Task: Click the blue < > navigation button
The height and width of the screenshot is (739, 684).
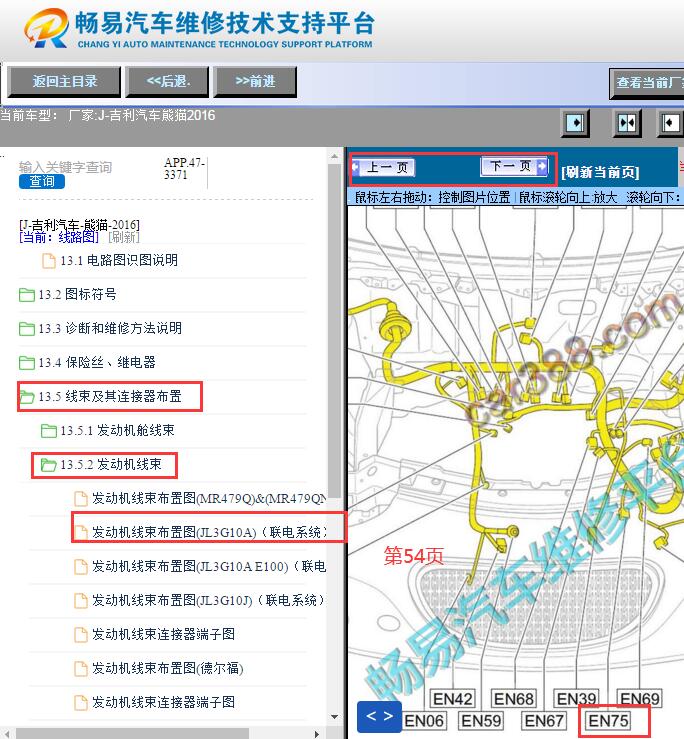Action: 379,716
